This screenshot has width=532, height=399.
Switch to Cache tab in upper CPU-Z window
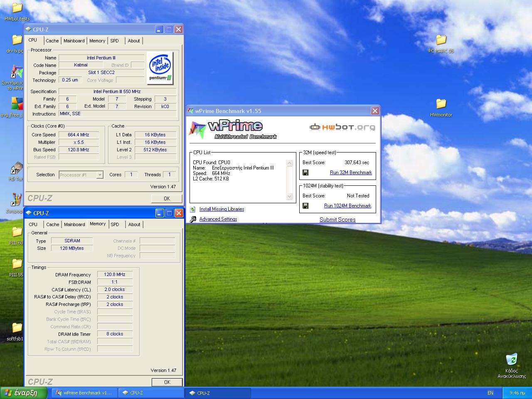click(52, 41)
